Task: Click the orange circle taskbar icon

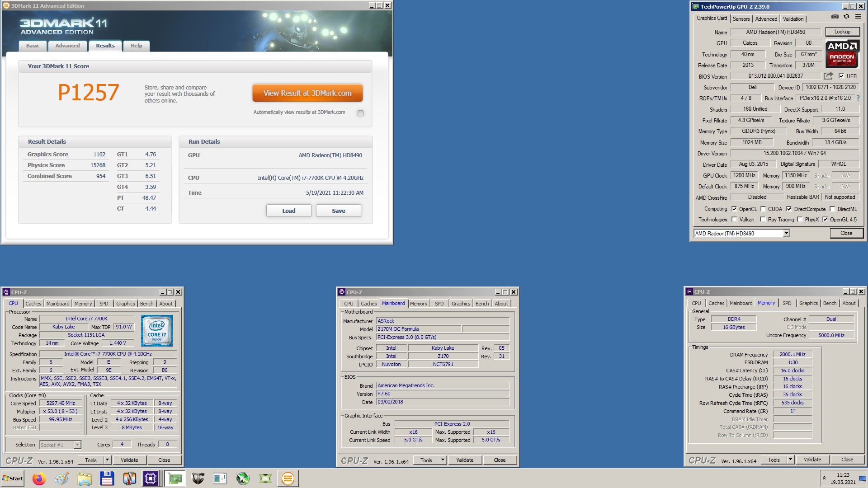Action: [x=288, y=478]
